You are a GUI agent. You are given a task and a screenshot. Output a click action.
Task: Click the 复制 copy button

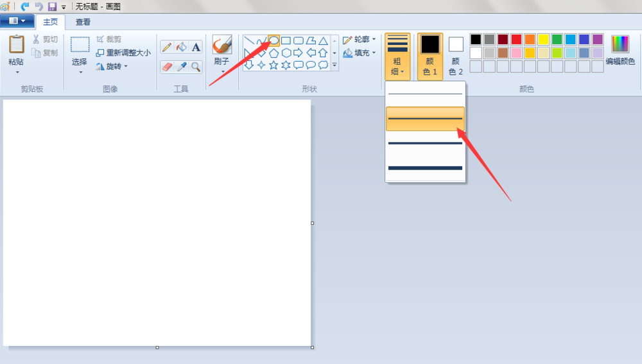click(46, 53)
